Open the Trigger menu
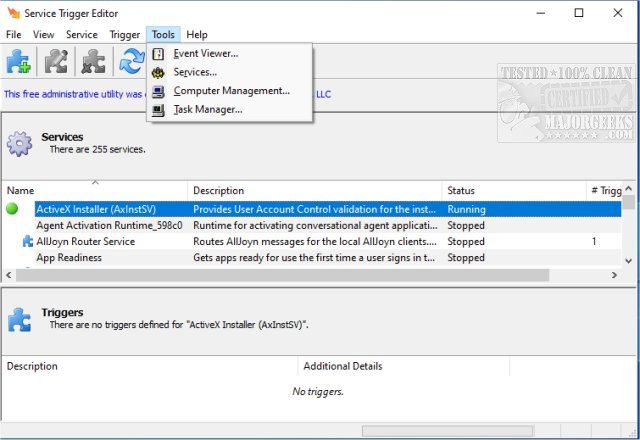This screenshot has width=640, height=440. coord(124,34)
